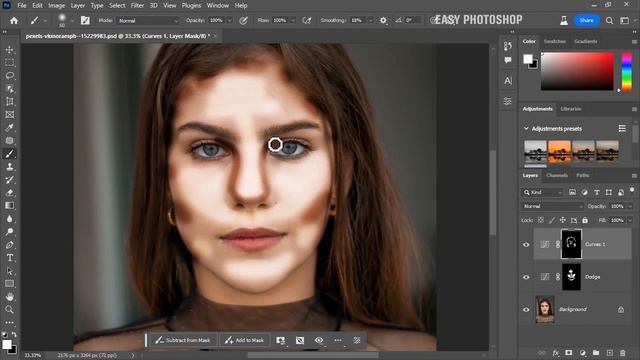Open the brush preset picker arrow
The width and height of the screenshot is (640, 360).
coord(72,20)
